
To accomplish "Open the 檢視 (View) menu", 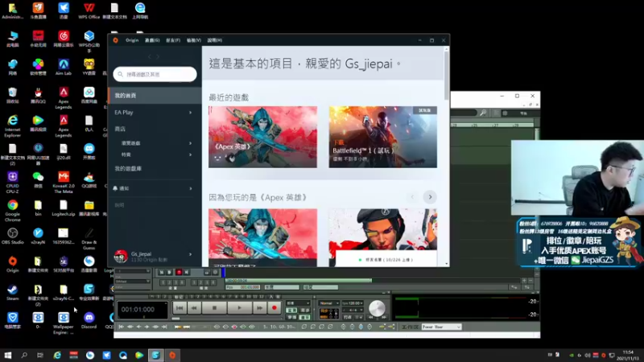I will tap(194, 40).
